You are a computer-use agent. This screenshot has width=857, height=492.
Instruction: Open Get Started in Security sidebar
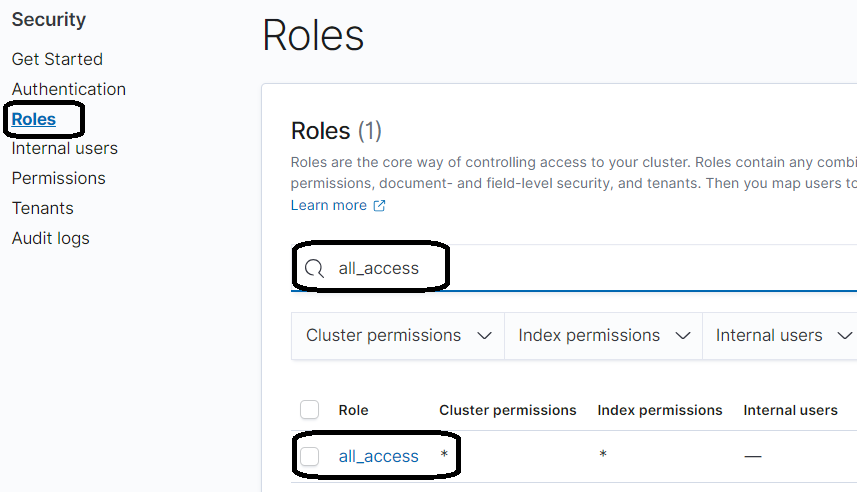(57, 59)
